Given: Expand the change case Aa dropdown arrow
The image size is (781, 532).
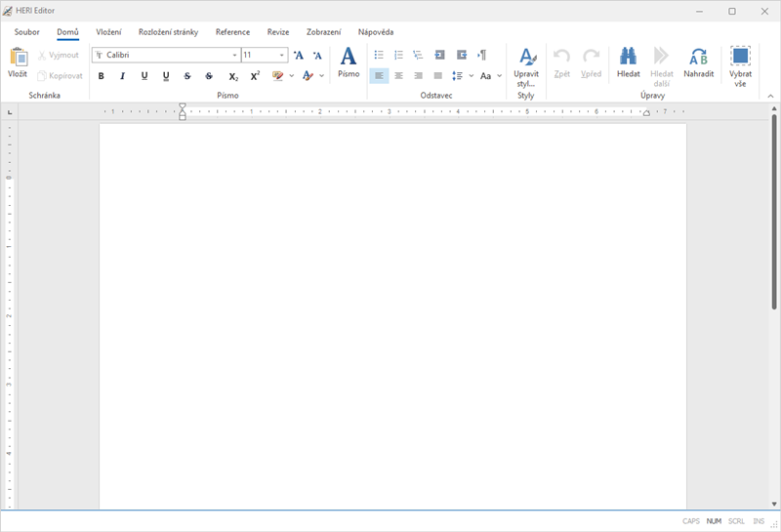Looking at the screenshot, I should pos(500,76).
